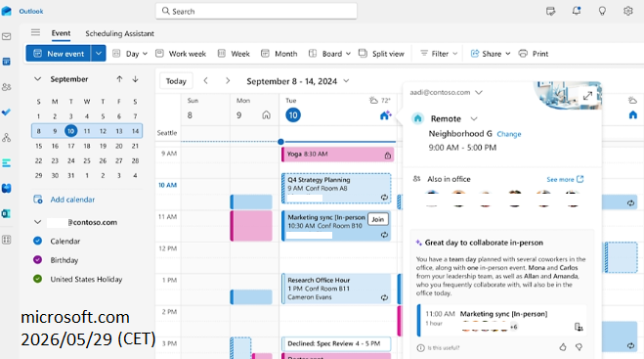Open the org chart icon in sidebar

[7, 138]
